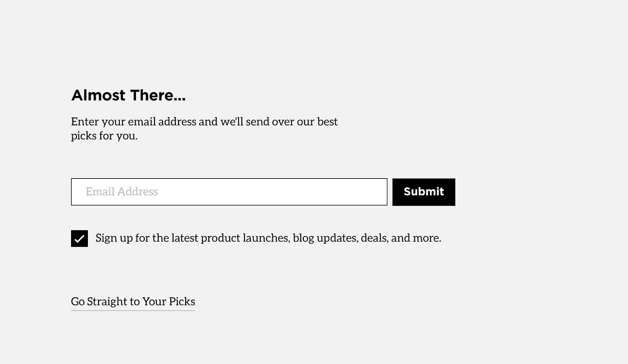Click the 'picks for you' description line
This screenshot has height=364, width=628.
104,136
